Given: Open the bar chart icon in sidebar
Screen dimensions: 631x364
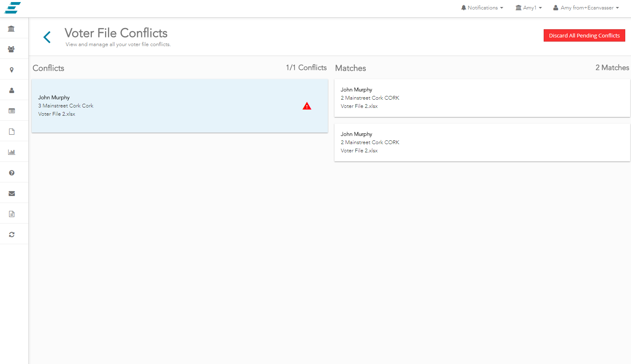Looking at the screenshot, I should 12,152.
